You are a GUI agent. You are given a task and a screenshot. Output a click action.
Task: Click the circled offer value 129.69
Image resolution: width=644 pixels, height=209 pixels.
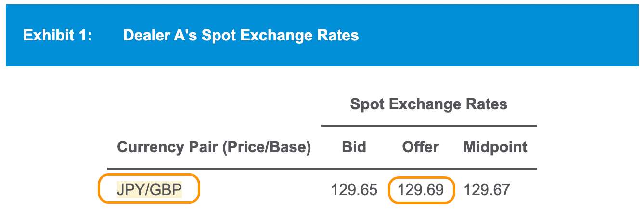click(x=421, y=190)
